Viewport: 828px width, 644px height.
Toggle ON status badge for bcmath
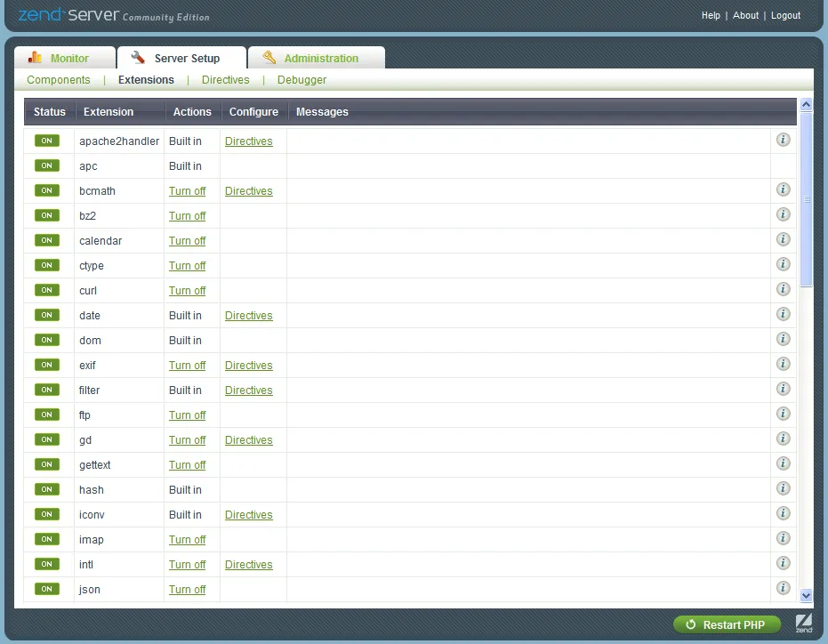(x=46, y=190)
